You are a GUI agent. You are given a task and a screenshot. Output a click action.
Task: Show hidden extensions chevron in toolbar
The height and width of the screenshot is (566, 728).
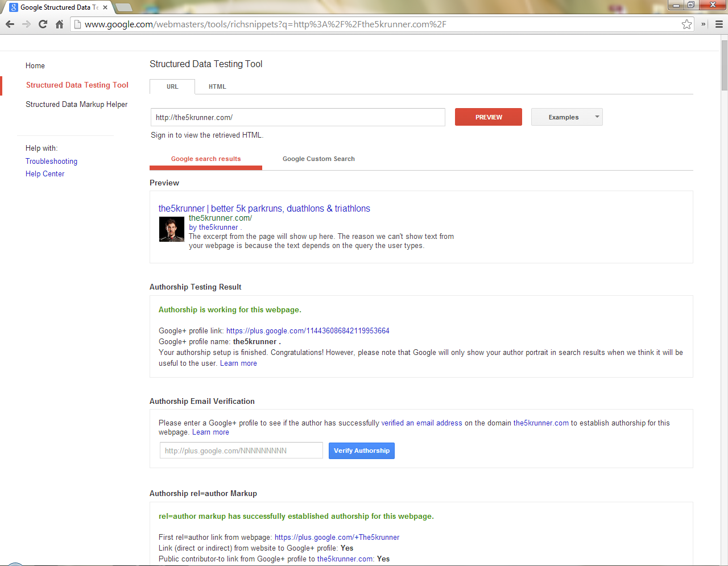[x=704, y=24]
